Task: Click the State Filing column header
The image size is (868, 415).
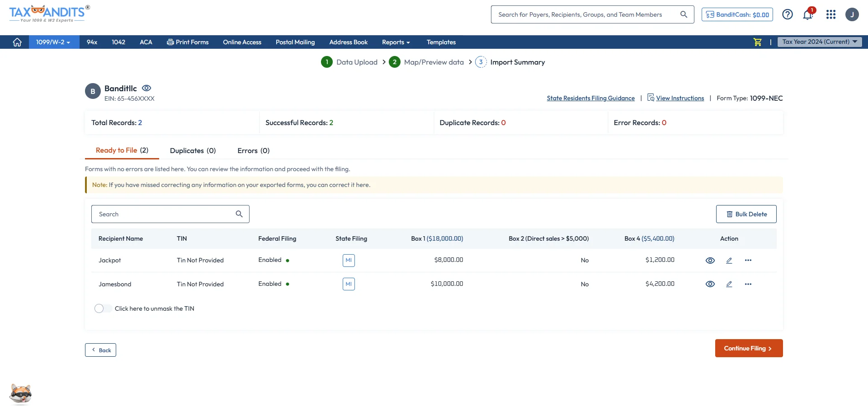Action: [351, 238]
